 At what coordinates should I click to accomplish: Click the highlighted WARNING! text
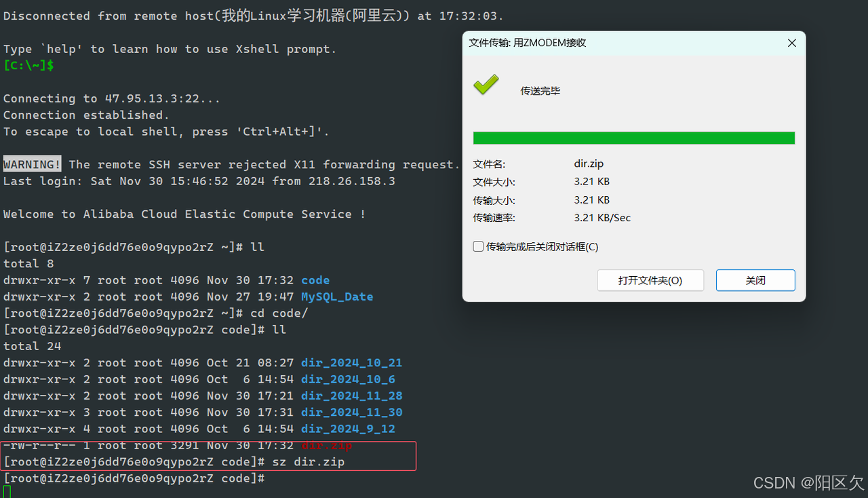[32, 164]
